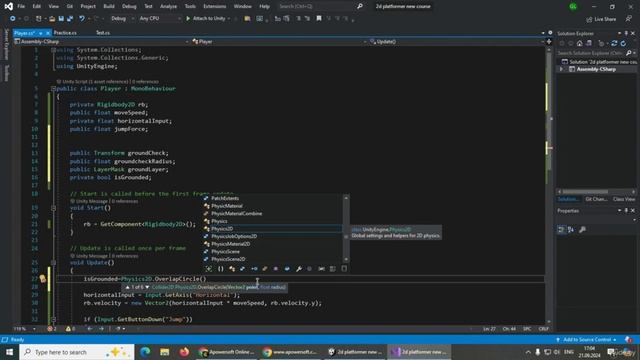This screenshot has height=360, width=640.
Task: Click the Save file toolbar icon
Action: point(61,19)
